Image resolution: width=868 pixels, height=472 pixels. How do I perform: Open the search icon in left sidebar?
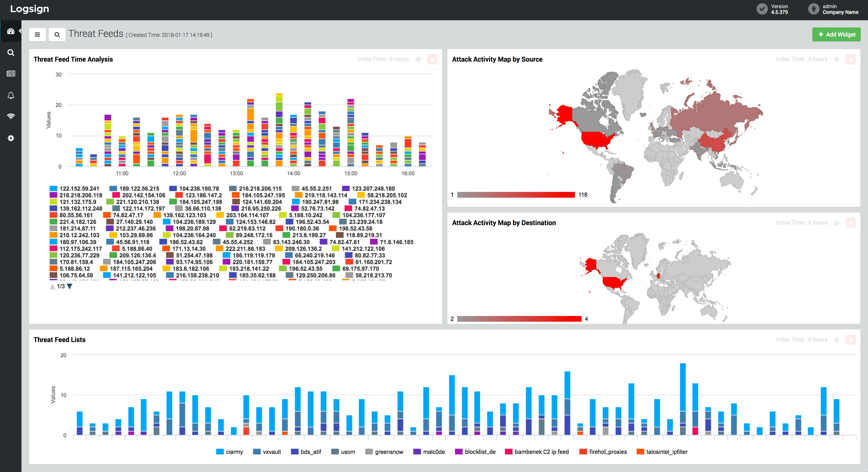click(11, 53)
